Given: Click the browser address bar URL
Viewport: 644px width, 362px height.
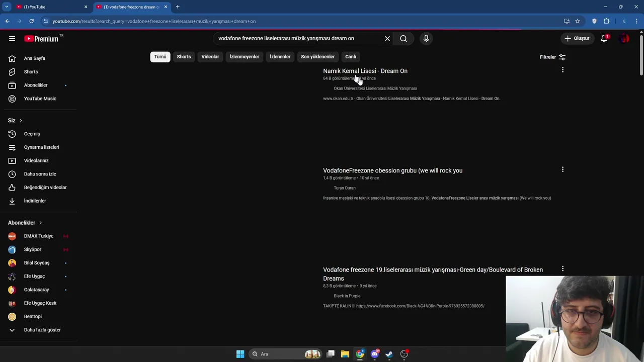Looking at the screenshot, I should [x=154, y=21].
